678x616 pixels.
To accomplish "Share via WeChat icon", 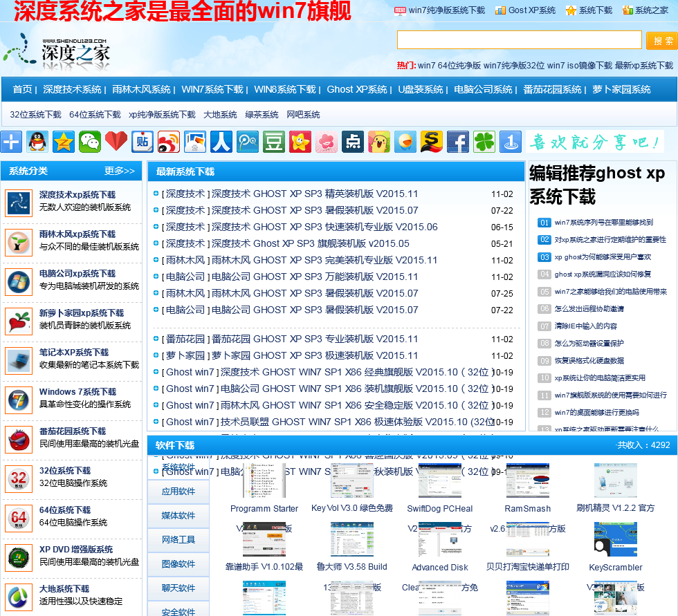I will tap(90, 142).
